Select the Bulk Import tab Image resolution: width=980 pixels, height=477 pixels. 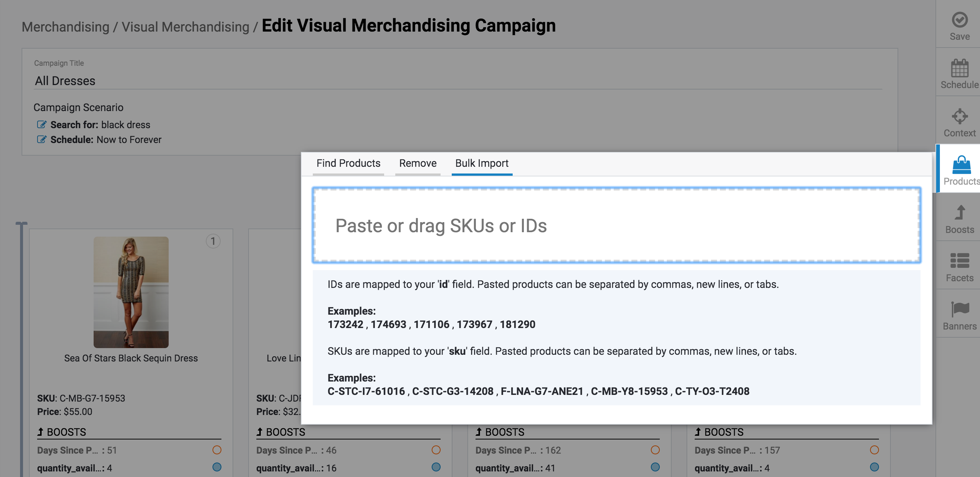click(x=481, y=163)
